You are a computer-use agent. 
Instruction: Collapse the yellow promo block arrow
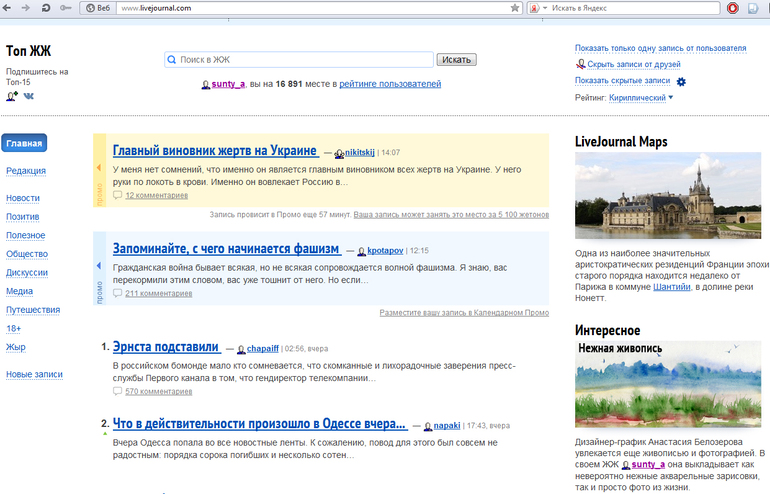click(x=99, y=168)
